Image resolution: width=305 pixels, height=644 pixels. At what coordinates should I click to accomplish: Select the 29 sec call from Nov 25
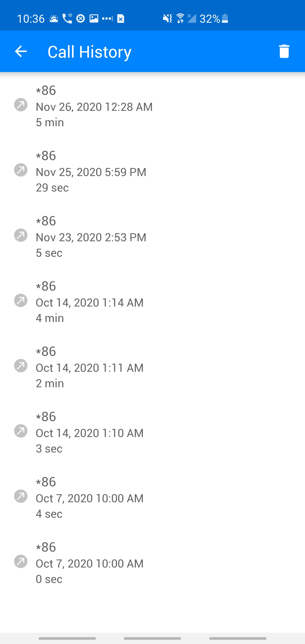[91, 172]
